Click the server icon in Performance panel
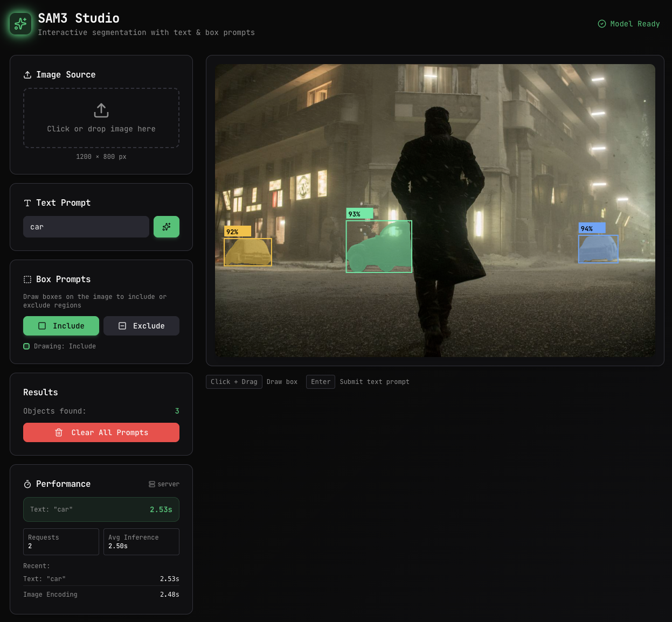Image resolution: width=672 pixels, height=622 pixels. (152, 484)
